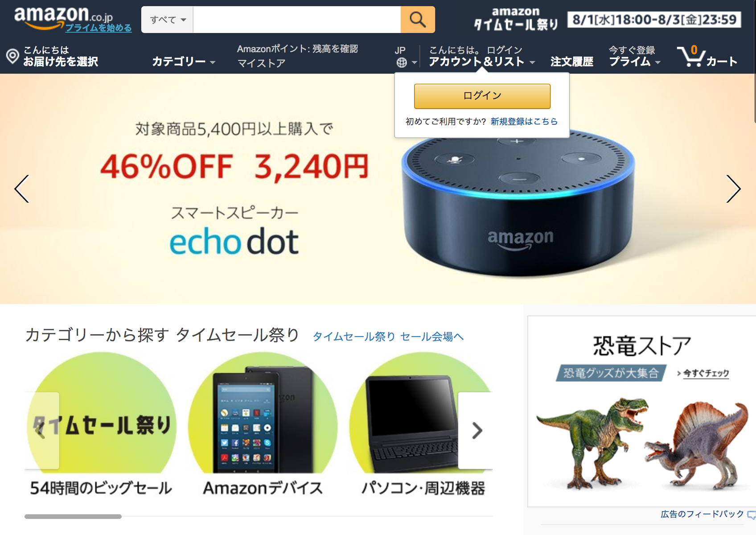Click into the search text field
This screenshot has height=535, width=756.
click(x=297, y=20)
